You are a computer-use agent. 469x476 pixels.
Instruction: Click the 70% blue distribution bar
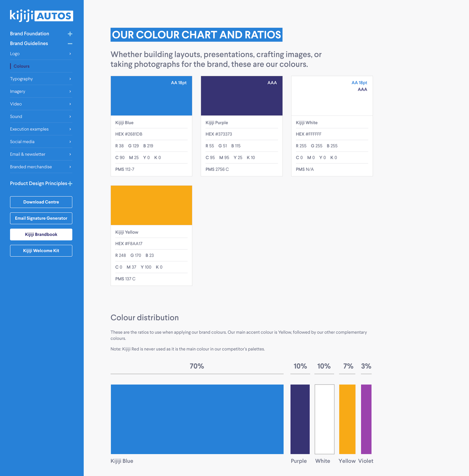tap(197, 419)
